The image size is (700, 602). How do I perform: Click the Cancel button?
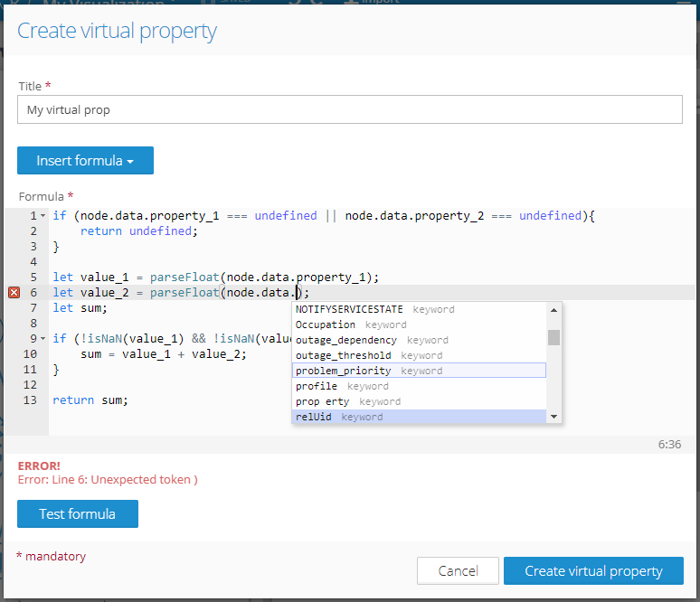[458, 571]
